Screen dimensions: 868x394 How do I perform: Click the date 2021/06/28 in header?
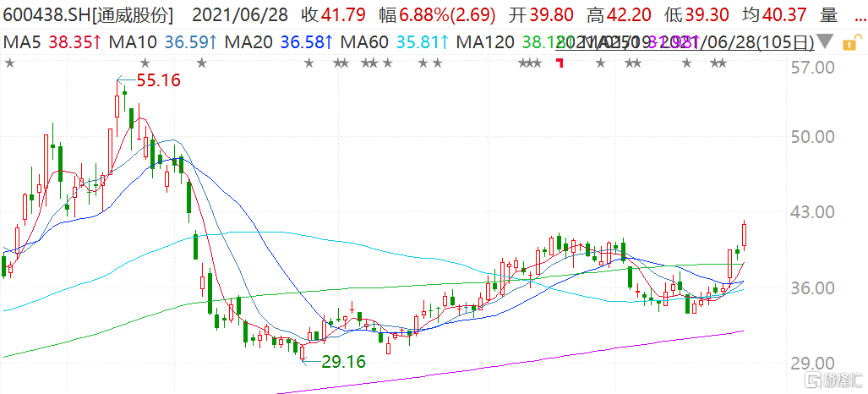pyautogui.click(x=240, y=15)
